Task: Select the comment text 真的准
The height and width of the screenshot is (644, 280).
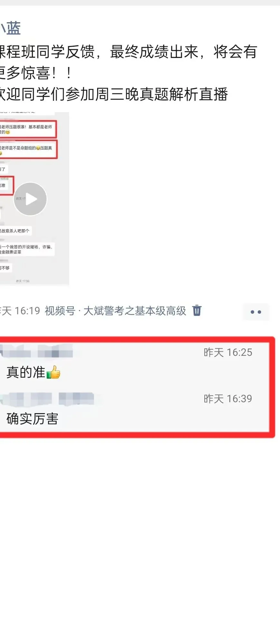Action: tap(26, 373)
